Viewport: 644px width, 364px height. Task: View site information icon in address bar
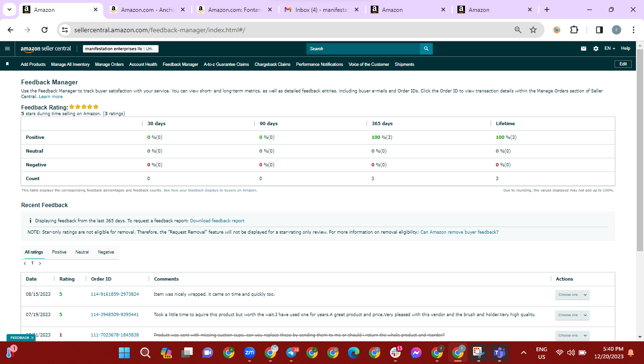[65, 30]
